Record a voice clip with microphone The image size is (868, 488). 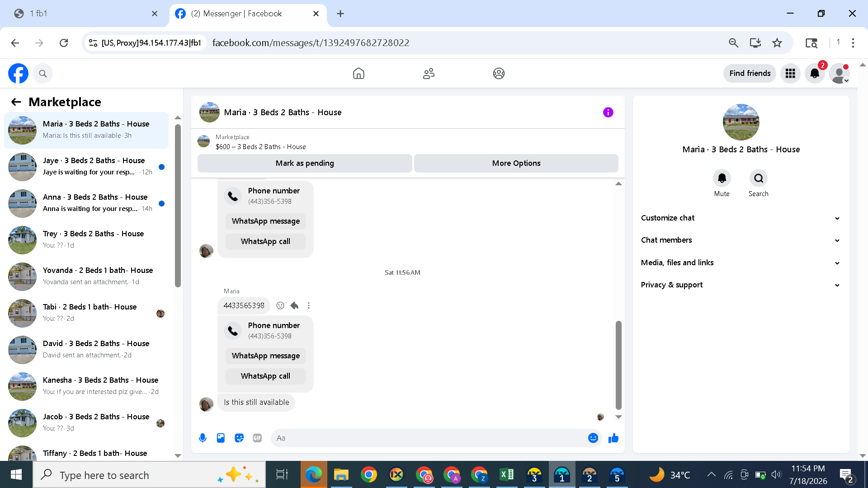(203, 438)
